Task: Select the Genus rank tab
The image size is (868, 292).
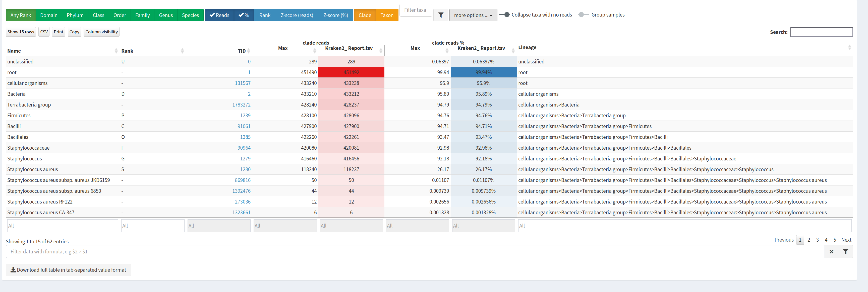Action: point(166,15)
